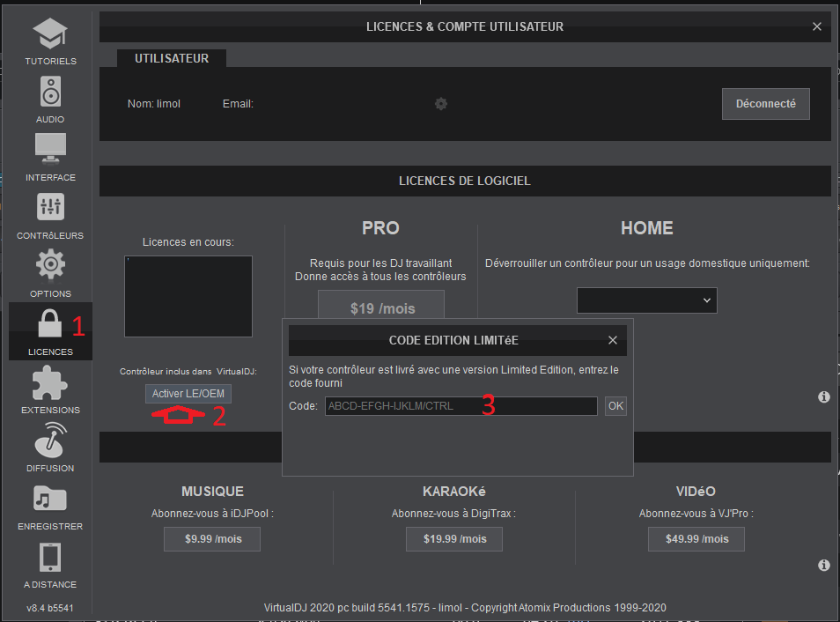
Task: Focus the limited edition Code input field
Action: [x=461, y=406]
